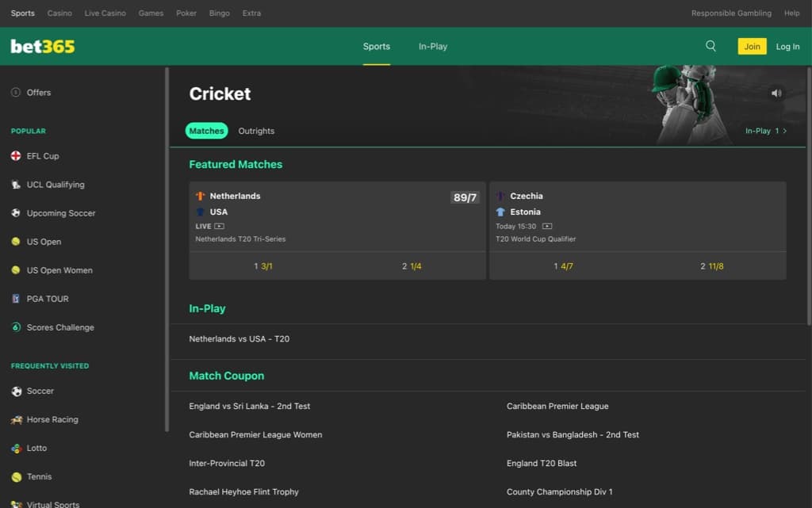Bet Netherlands at 3/1 odds
812x508 pixels.
click(x=263, y=266)
